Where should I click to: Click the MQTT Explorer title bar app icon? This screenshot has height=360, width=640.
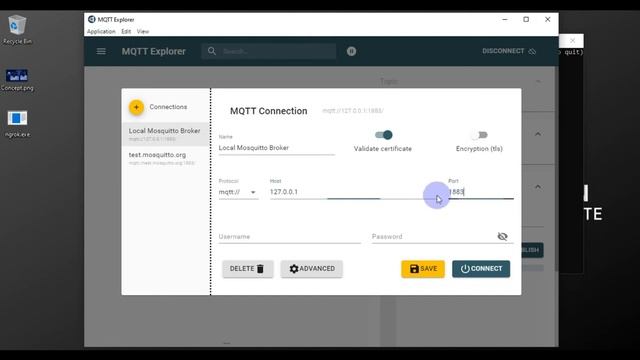[92, 19]
